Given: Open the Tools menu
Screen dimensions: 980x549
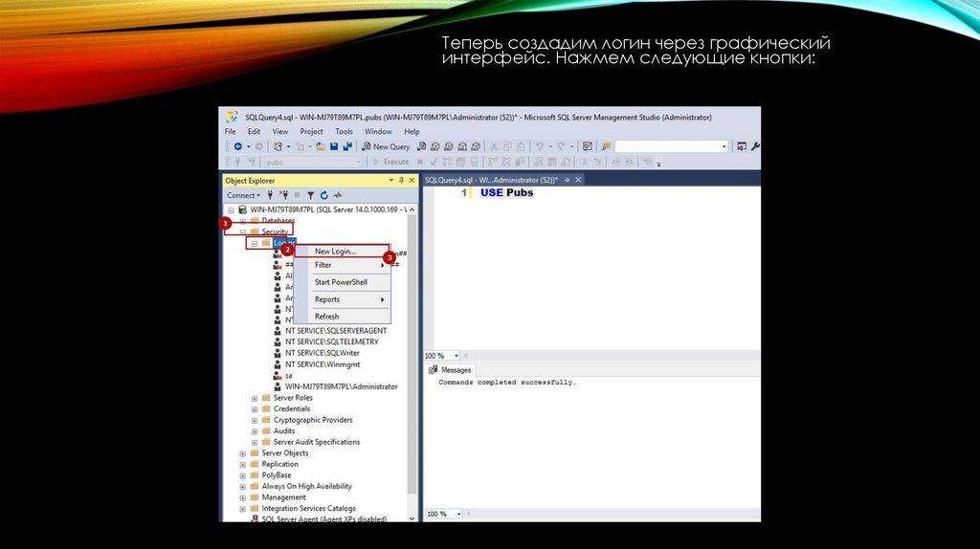Looking at the screenshot, I should (344, 132).
